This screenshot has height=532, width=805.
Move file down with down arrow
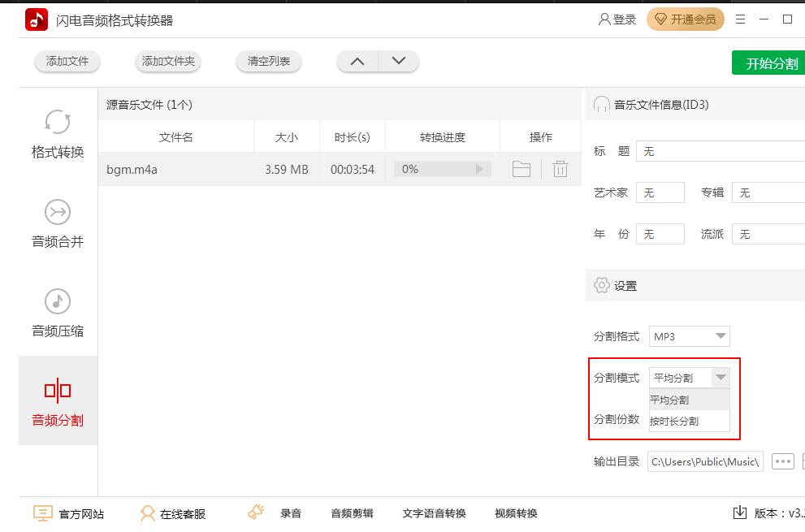coord(399,61)
